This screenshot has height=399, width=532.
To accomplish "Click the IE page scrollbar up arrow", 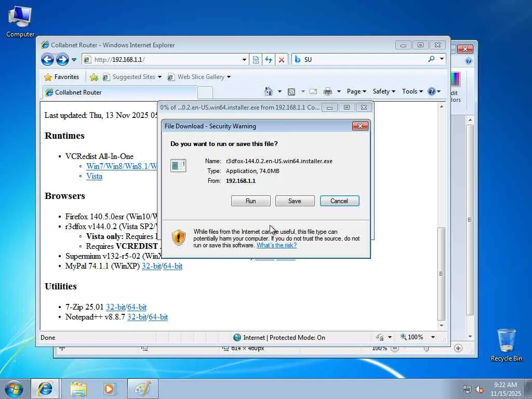I will click(442, 107).
